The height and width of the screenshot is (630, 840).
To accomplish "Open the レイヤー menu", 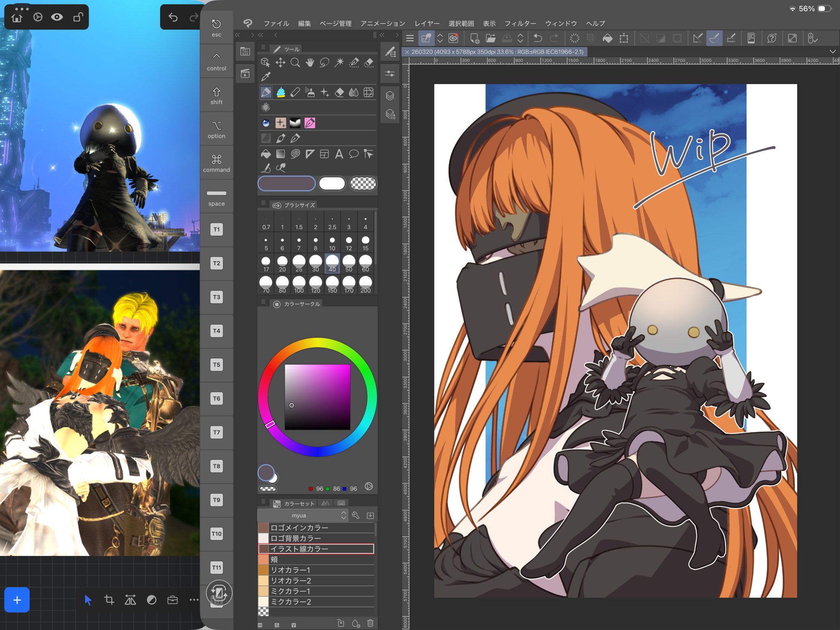I will 427,23.
